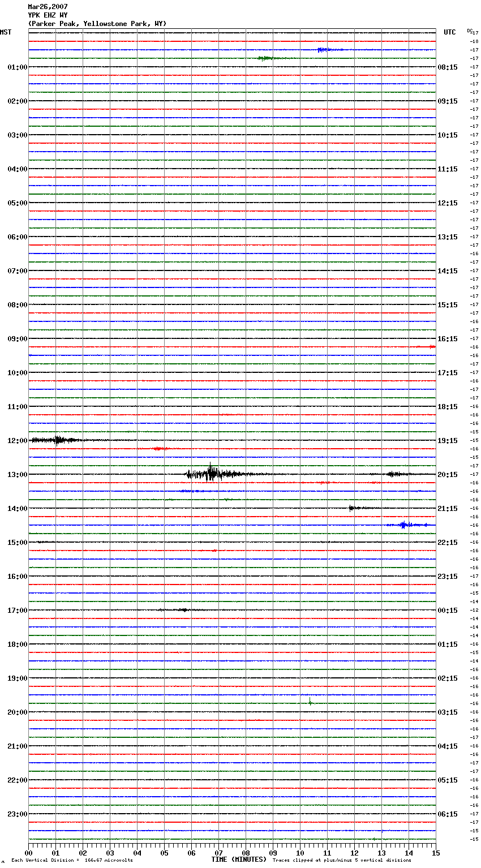Click the 14:00 MST time label
481x868 pixels.
pyautogui.click(x=18, y=509)
